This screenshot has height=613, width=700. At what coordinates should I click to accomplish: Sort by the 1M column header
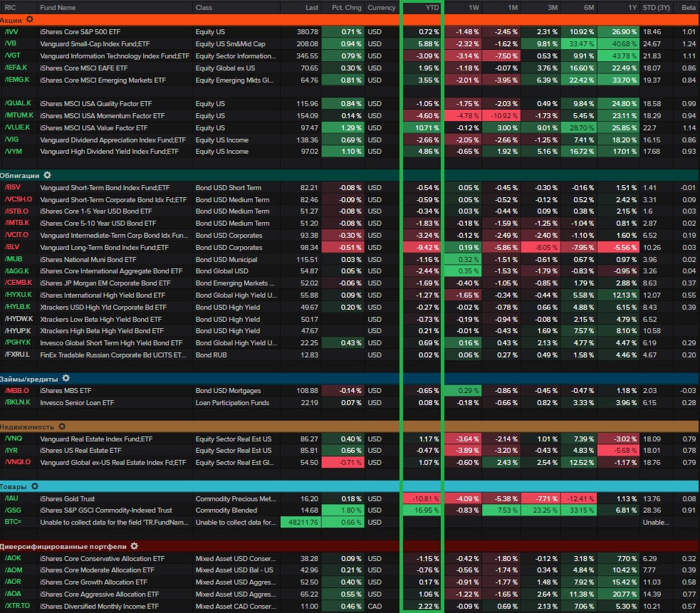pos(513,8)
